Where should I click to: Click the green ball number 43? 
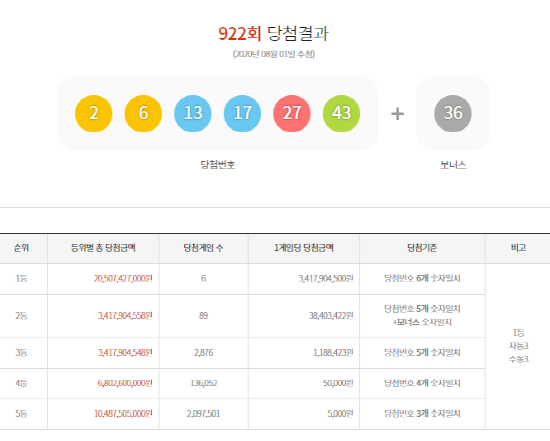click(341, 113)
